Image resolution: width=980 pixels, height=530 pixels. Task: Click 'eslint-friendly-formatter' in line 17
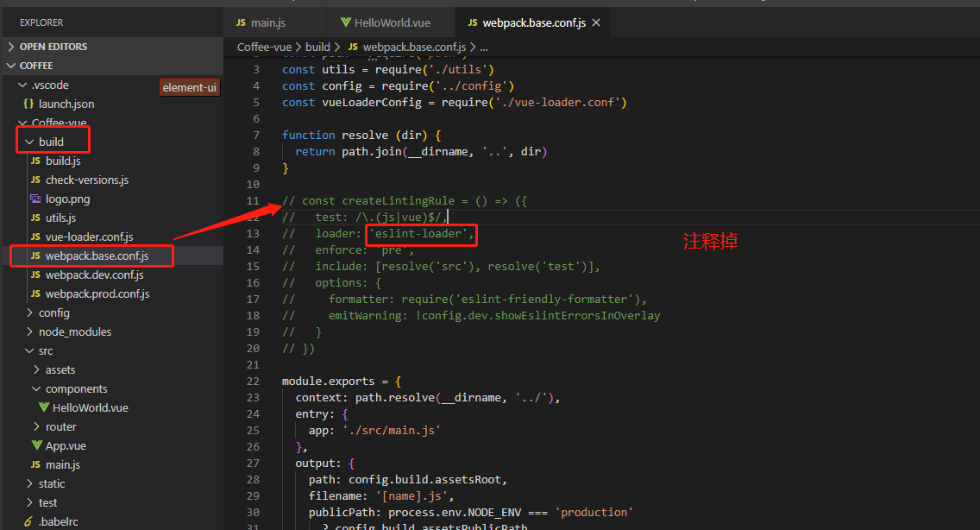[x=544, y=300]
